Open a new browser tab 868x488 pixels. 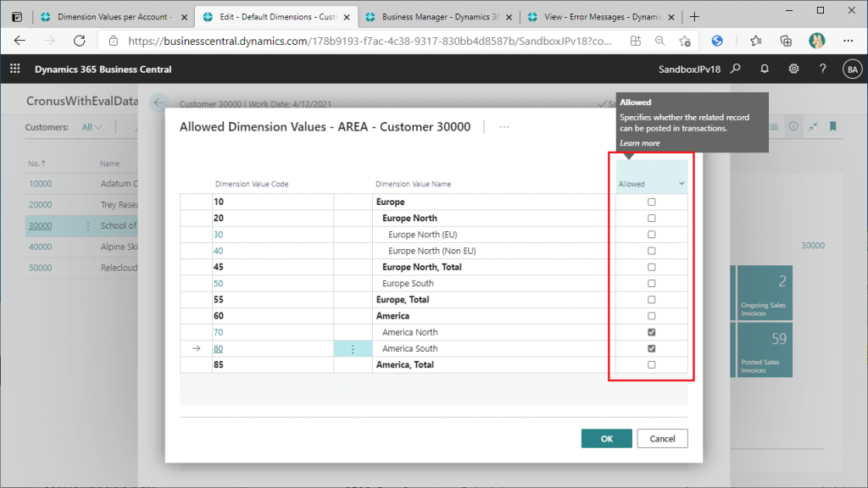(x=694, y=17)
